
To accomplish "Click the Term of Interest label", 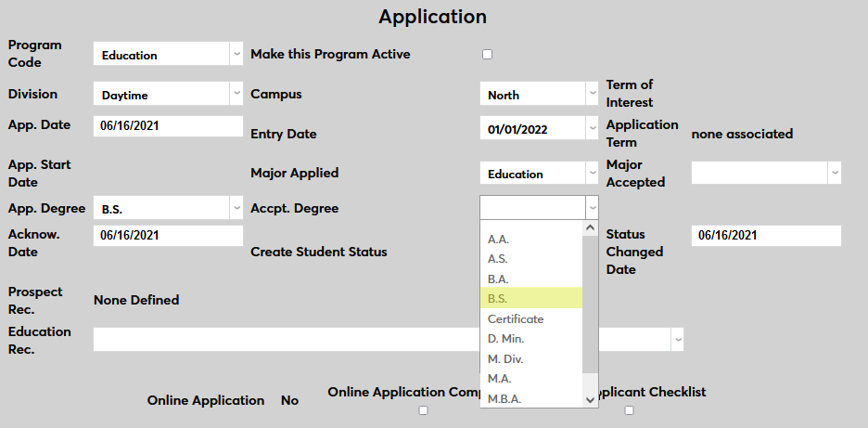I will click(630, 94).
